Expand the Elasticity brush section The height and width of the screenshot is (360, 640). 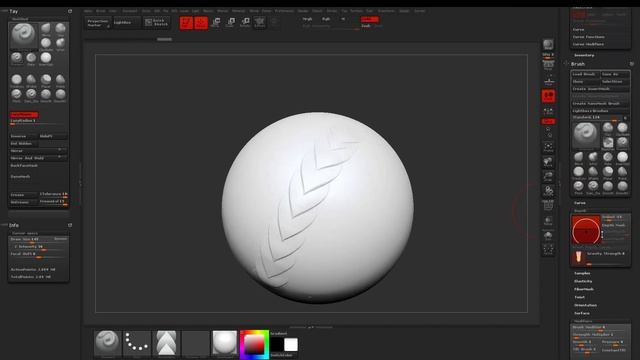pos(583,281)
